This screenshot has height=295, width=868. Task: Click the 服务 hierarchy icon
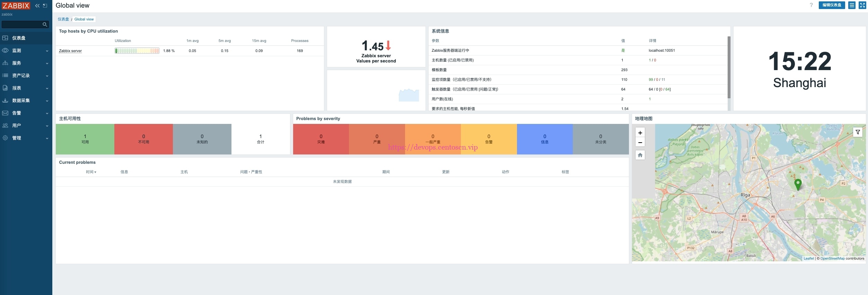point(5,63)
